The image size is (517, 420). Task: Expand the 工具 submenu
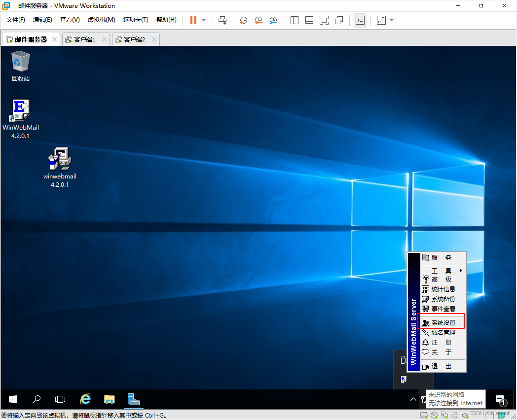(x=443, y=271)
